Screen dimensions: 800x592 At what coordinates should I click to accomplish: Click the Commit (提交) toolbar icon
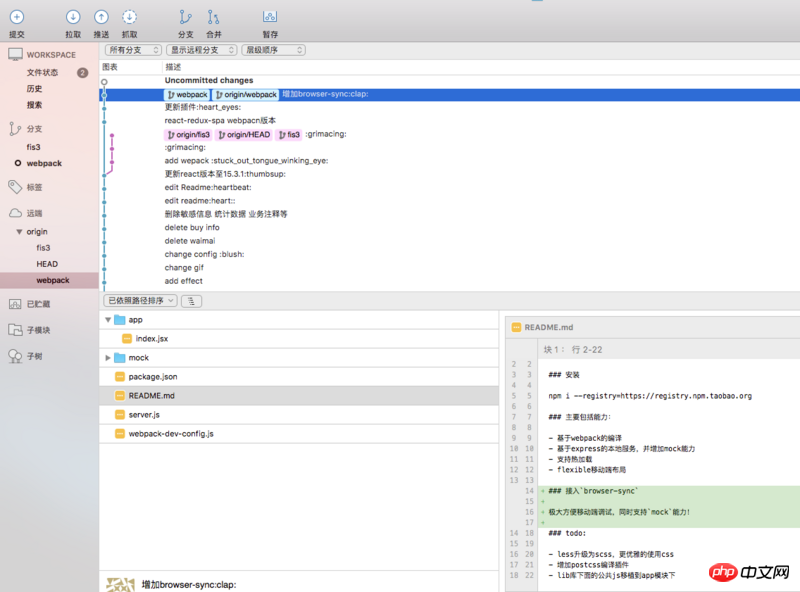(x=17, y=17)
